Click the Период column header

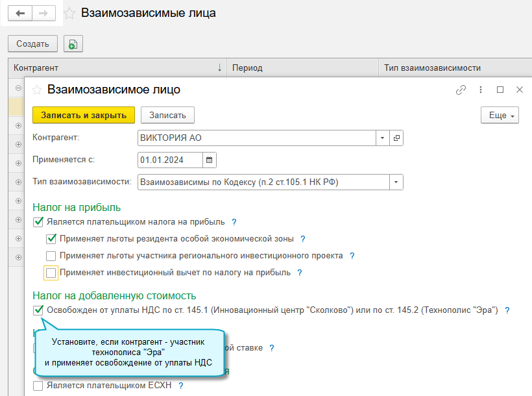pos(302,68)
